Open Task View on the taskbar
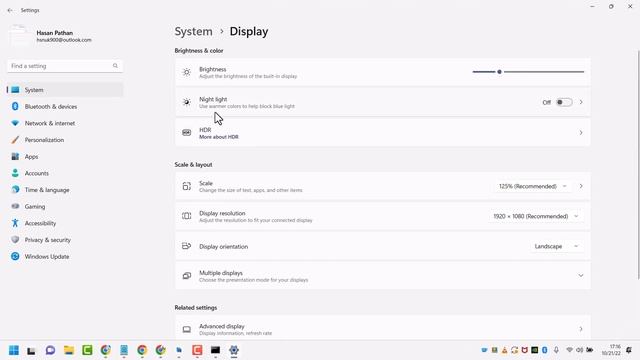This screenshot has width=640, height=360. [31, 350]
